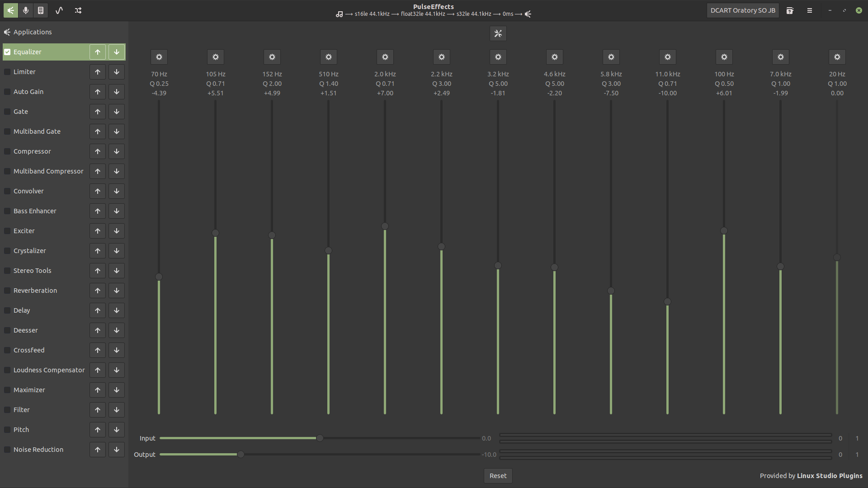
Task: Click the 2.0 kHz band gain slider knob
Action: coord(385,226)
